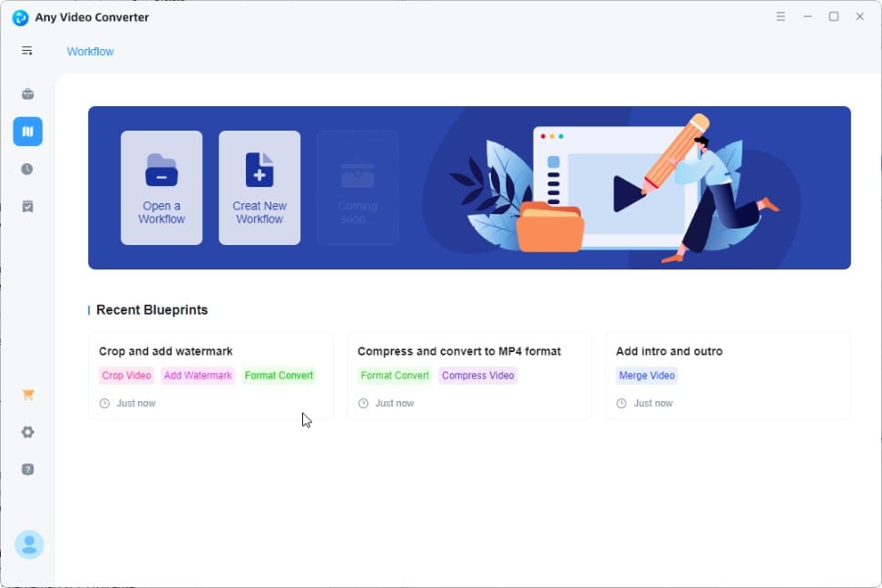Screen dimensions: 882x588
Task: Click the Coming soon placeholder card
Action: point(358,188)
